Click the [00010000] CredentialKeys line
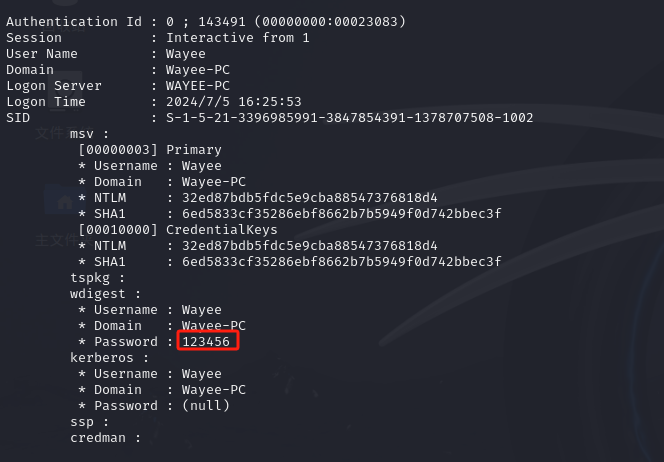The image size is (664, 462). pyautogui.click(x=178, y=230)
